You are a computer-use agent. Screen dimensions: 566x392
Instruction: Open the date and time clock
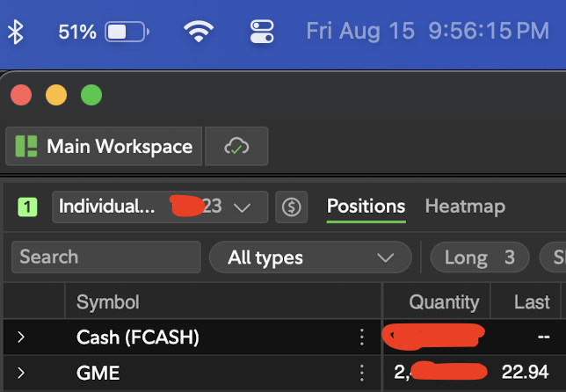(x=427, y=31)
